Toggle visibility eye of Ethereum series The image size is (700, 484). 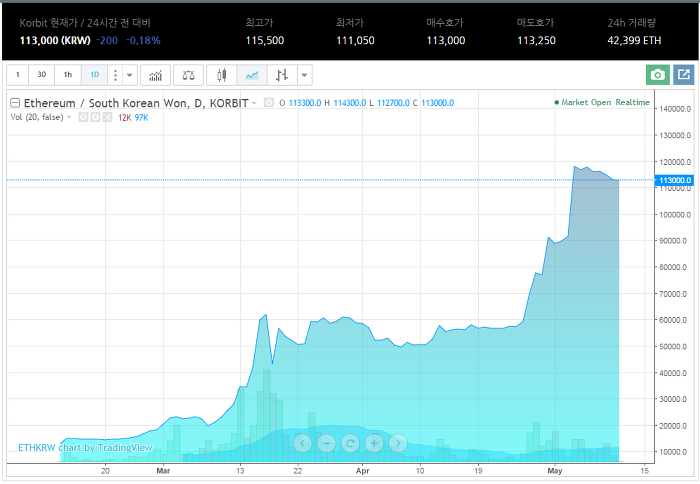pos(269,103)
